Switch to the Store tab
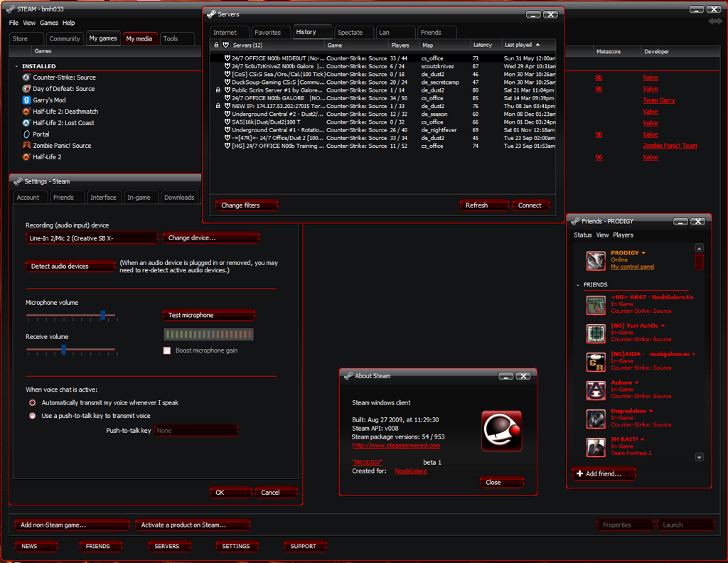Image resolution: width=728 pixels, height=563 pixels. [x=26, y=38]
